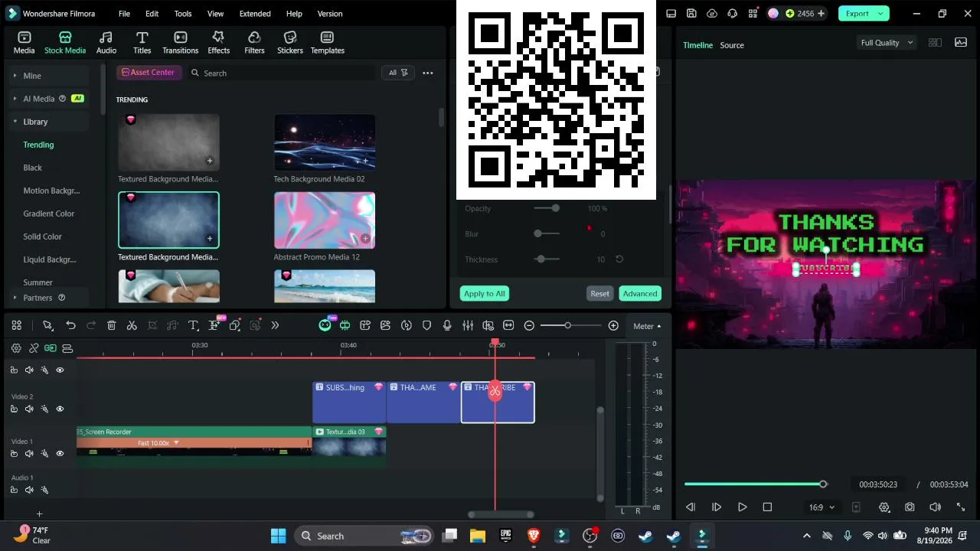Adjust the Thickness slider
980x551 pixels.
point(547,259)
